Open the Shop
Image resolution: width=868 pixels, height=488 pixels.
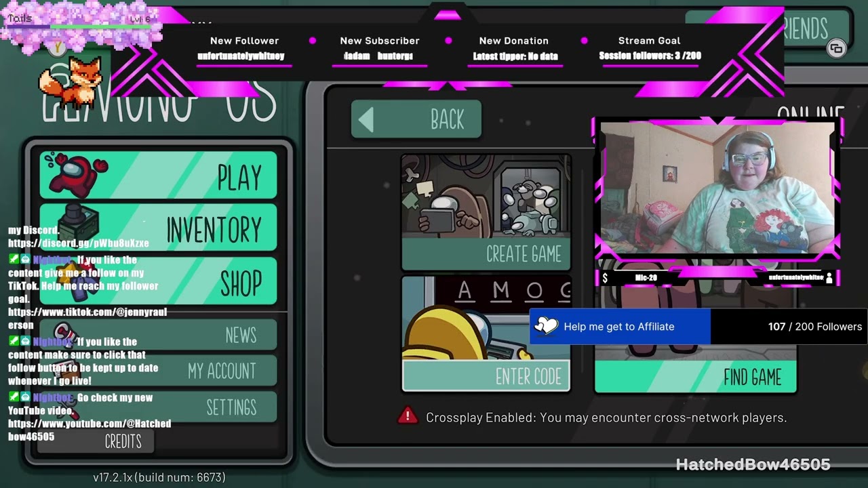pos(159,281)
